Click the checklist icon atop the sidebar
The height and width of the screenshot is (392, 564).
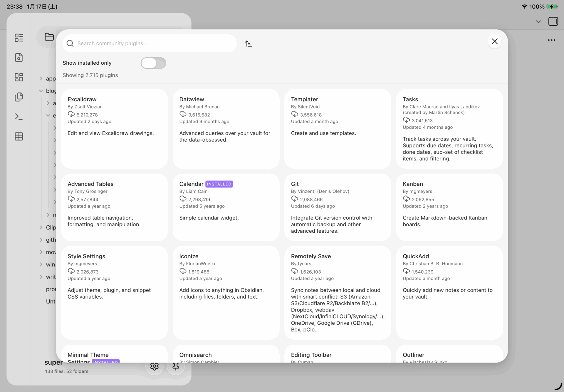pyautogui.click(x=19, y=38)
